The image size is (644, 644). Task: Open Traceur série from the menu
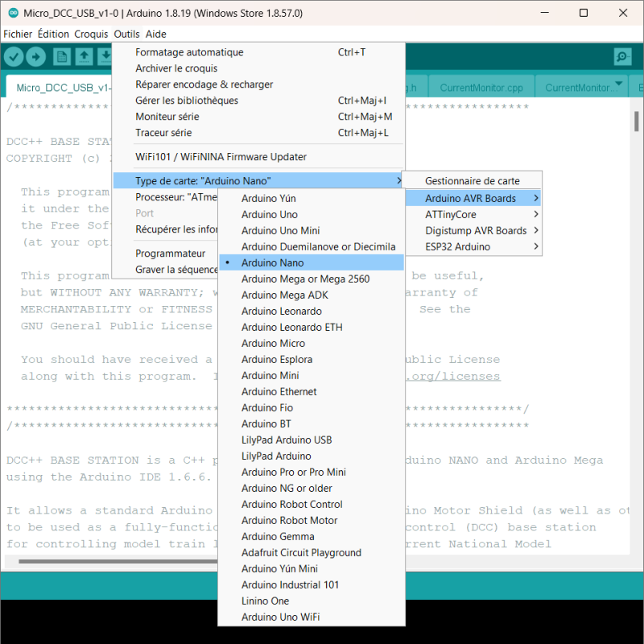[258, 132]
